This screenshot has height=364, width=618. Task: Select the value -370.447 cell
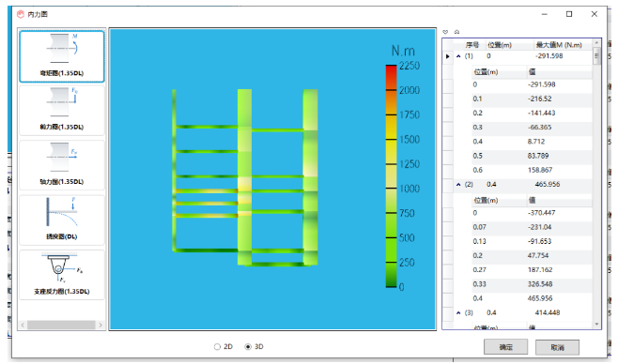coord(541,213)
